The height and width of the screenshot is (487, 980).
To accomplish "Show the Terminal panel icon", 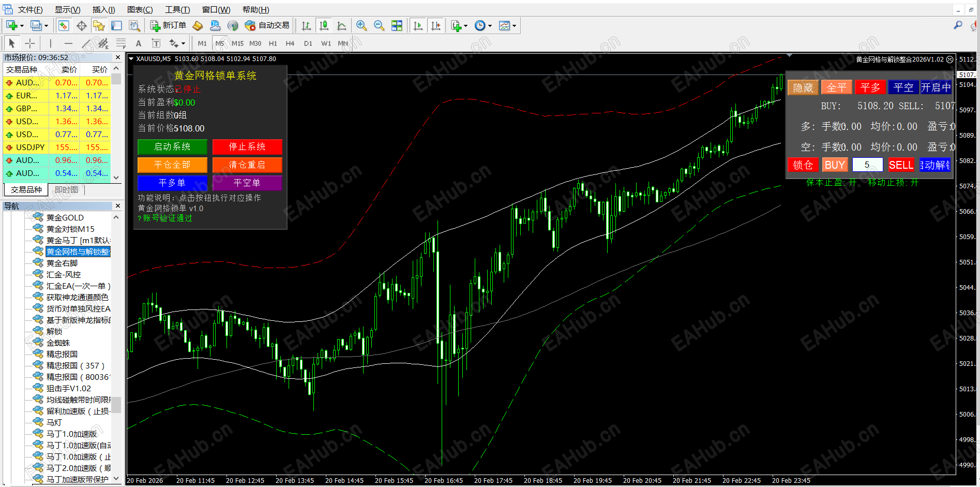I will point(116,25).
